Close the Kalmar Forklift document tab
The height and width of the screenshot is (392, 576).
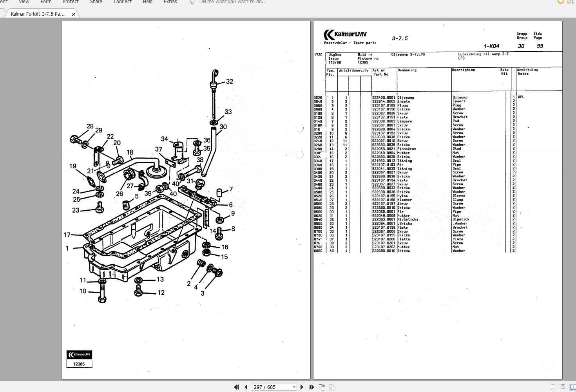pos(73,13)
